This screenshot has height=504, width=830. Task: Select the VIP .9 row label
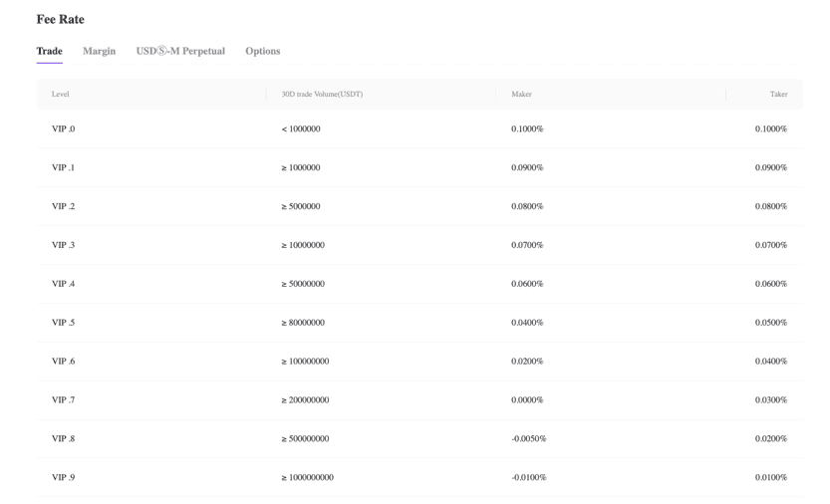pos(63,478)
